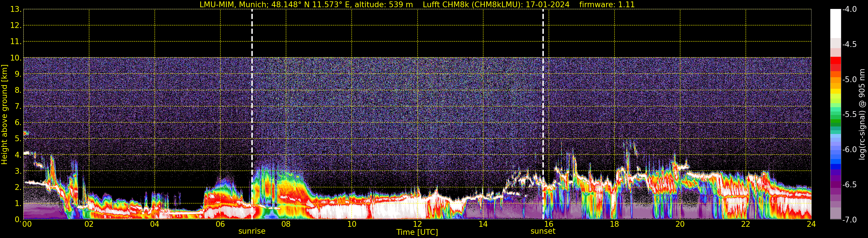Screen dimensions: 868x238
Task: Click the title text 'LMU-MIM, Munich'
Action: [x=233, y=5]
